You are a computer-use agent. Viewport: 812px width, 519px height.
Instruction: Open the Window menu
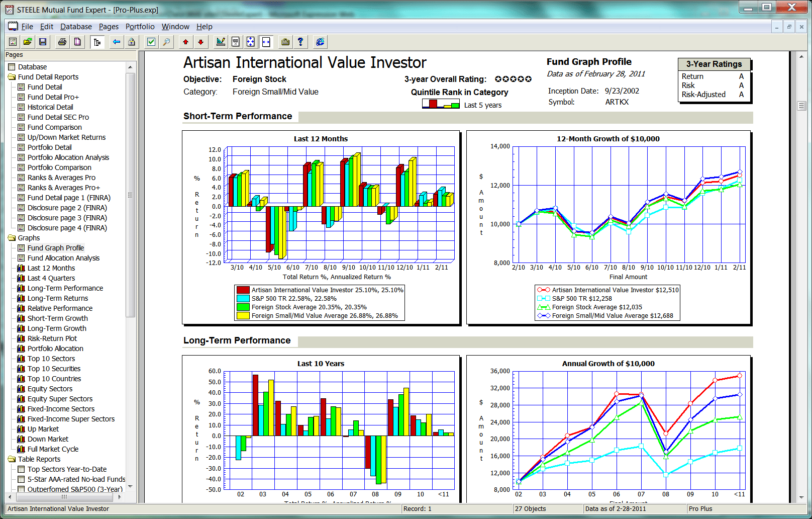[175, 27]
